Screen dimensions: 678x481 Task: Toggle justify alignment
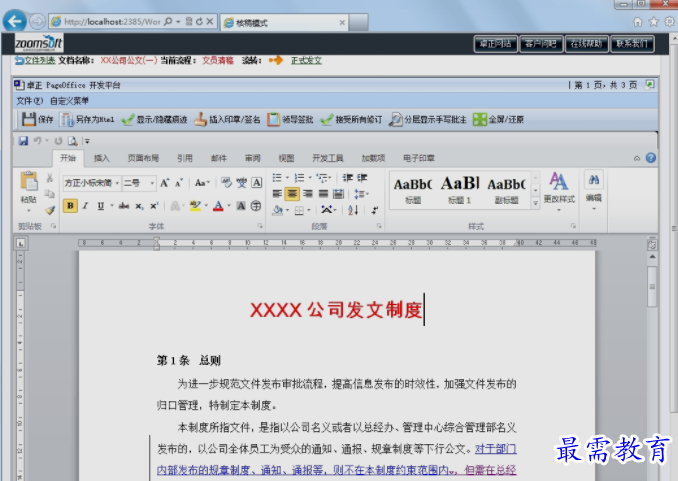(x=323, y=194)
